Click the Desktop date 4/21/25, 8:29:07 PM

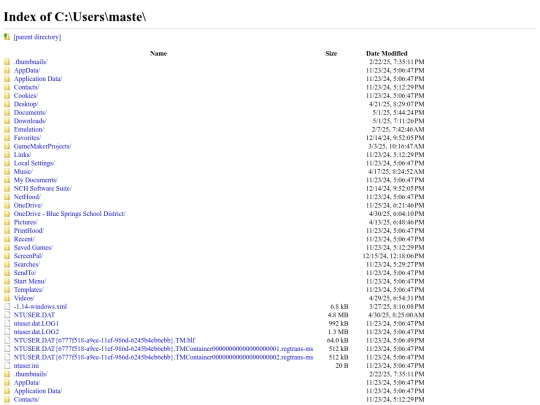coord(396,104)
